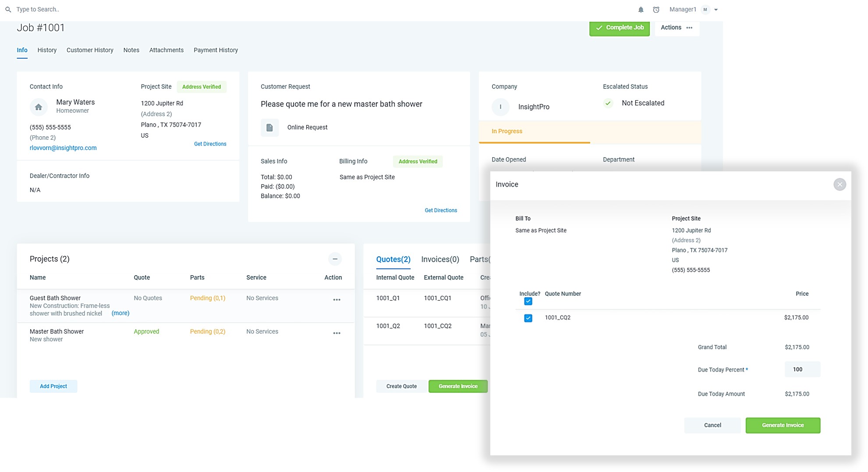Click internal quote 1001_Q2
The height and width of the screenshot is (472, 868).
[x=388, y=326]
